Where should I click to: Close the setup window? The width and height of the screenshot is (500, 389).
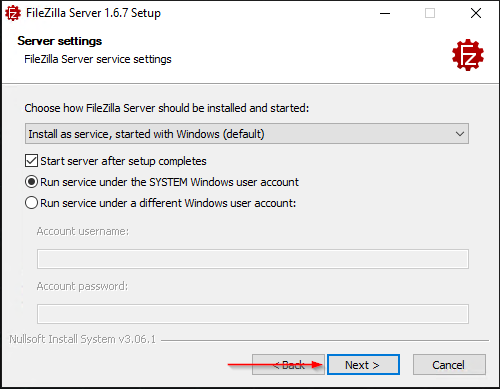pos(476,13)
